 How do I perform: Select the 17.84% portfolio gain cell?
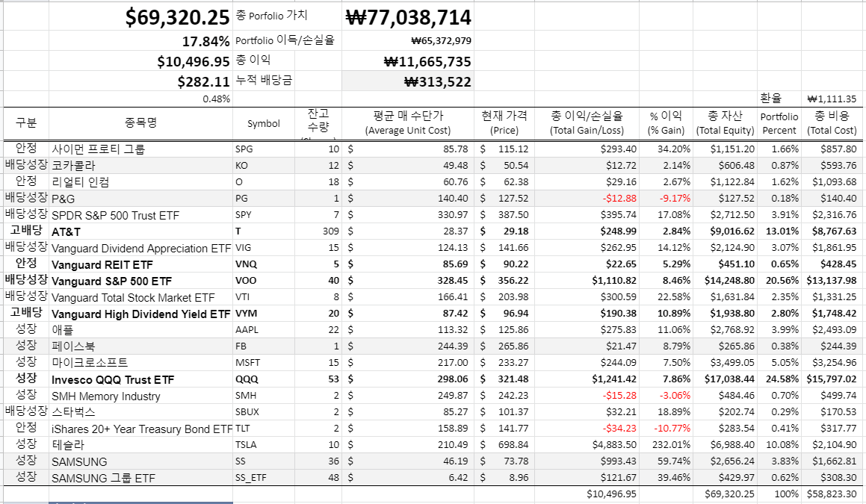click(140, 41)
